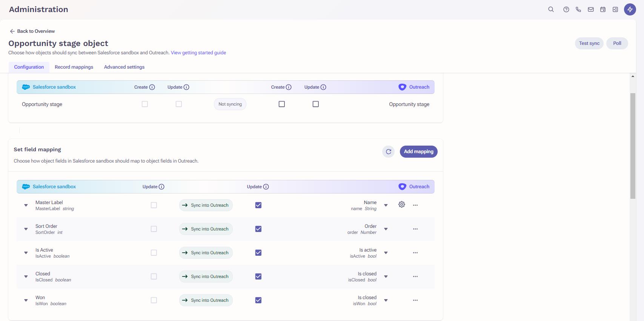Open the search icon in the header
Viewport: 644px width, 321px height.
click(x=551, y=9)
